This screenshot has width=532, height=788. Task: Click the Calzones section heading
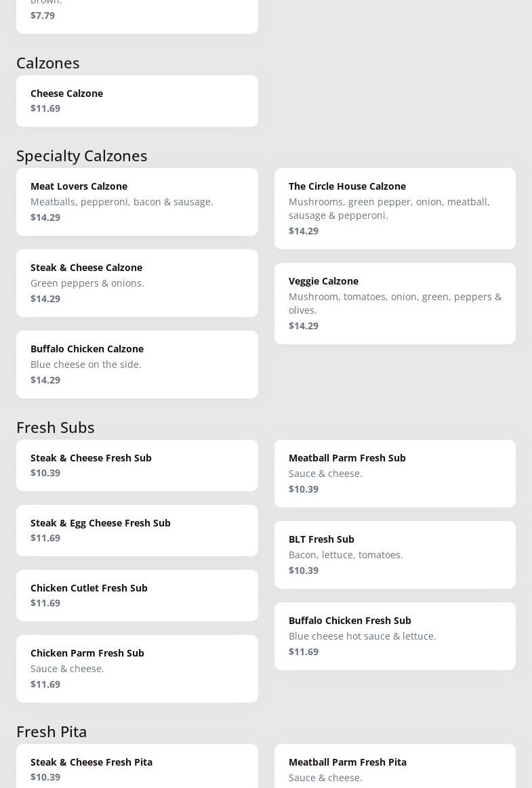click(x=48, y=63)
